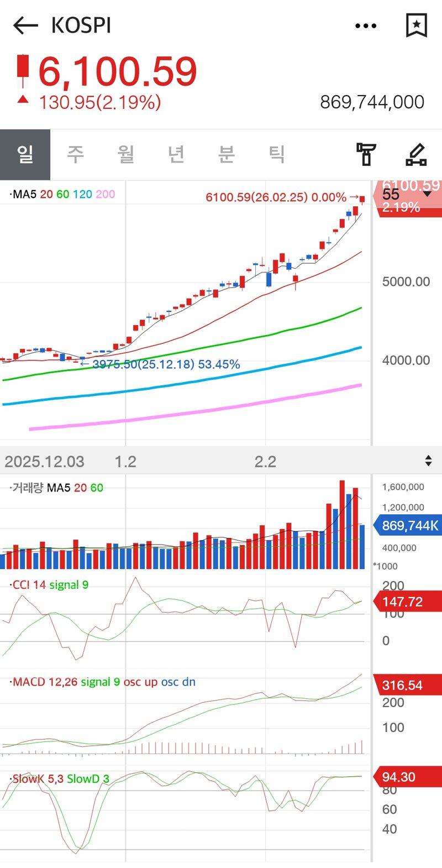Switch to the 월 (monthly) tab
This screenshot has height=868, width=442.
pos(126,154)
